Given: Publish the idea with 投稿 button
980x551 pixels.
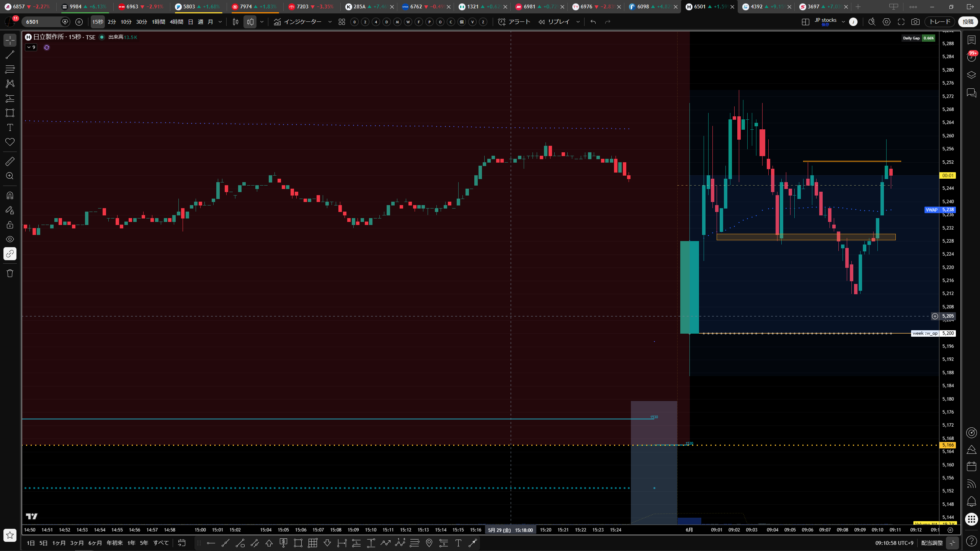Looking at the screenshot, I should [968, 22].
